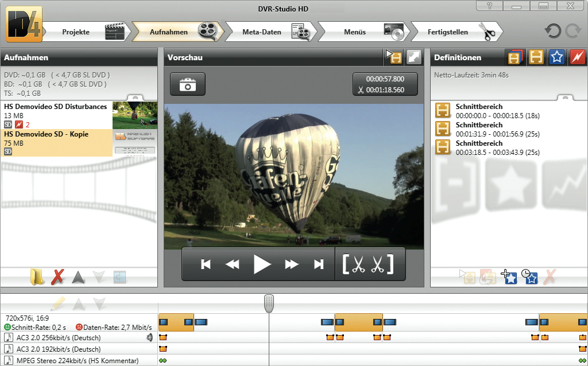588x366 pixels.
Task: Open the yellow folder add recordings icon
Action: click(x=37, y=278)
